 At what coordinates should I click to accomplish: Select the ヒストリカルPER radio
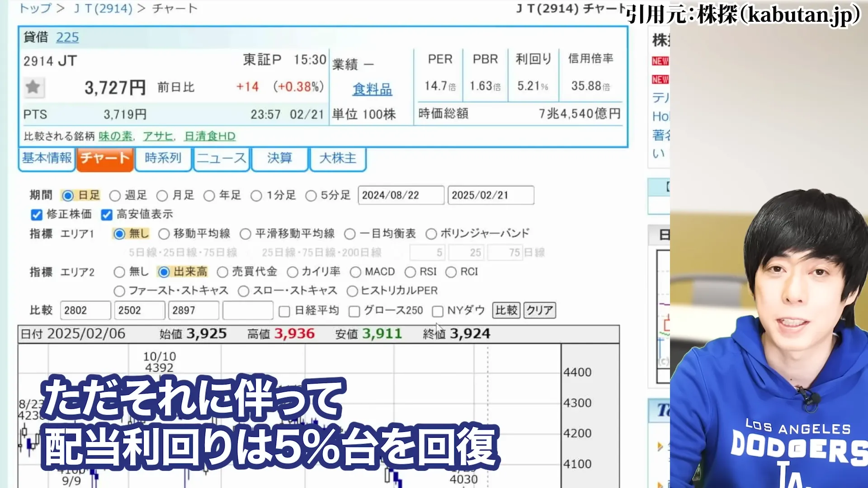pos(352,291)
